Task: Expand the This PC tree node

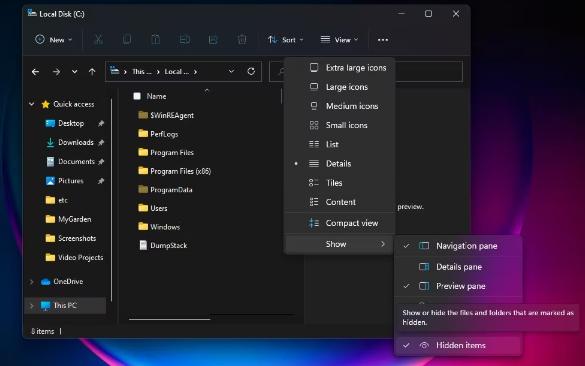Action: (x=32, y=306)
